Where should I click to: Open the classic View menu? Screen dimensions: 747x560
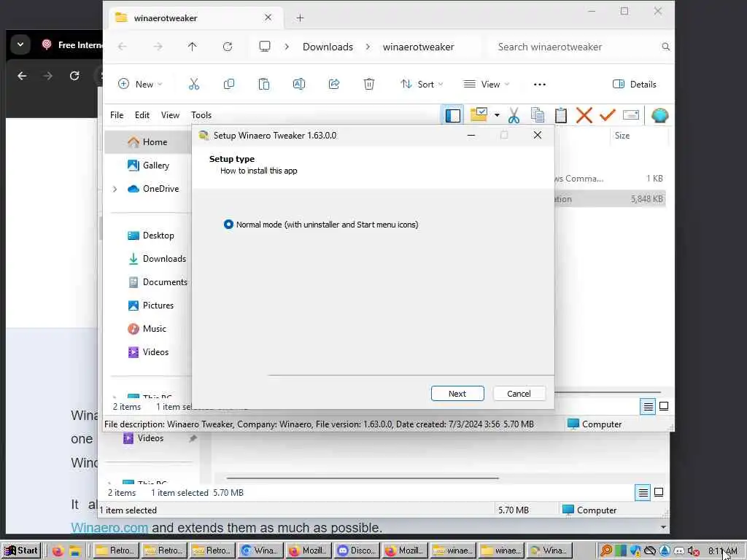(x=170, y=115)
